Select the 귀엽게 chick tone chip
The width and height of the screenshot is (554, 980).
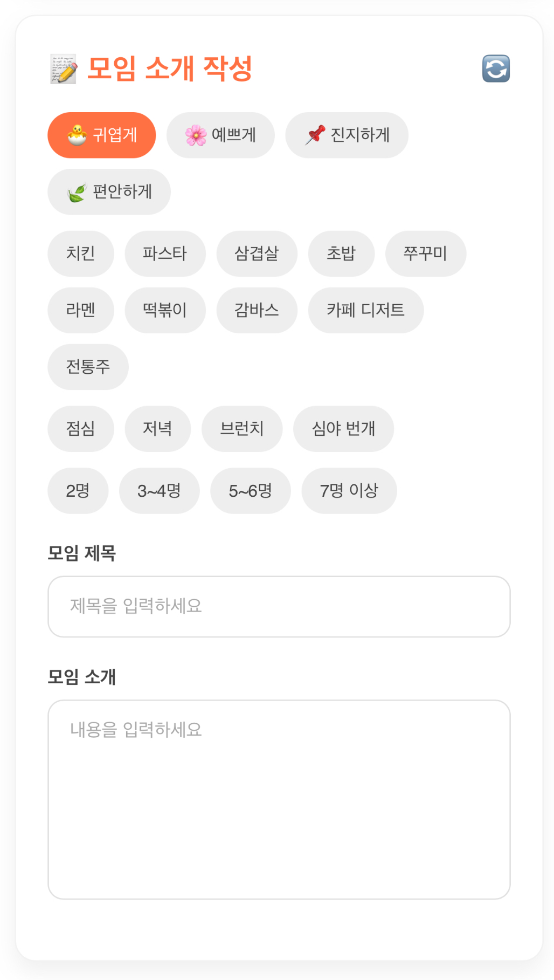[x=102, y=135]
